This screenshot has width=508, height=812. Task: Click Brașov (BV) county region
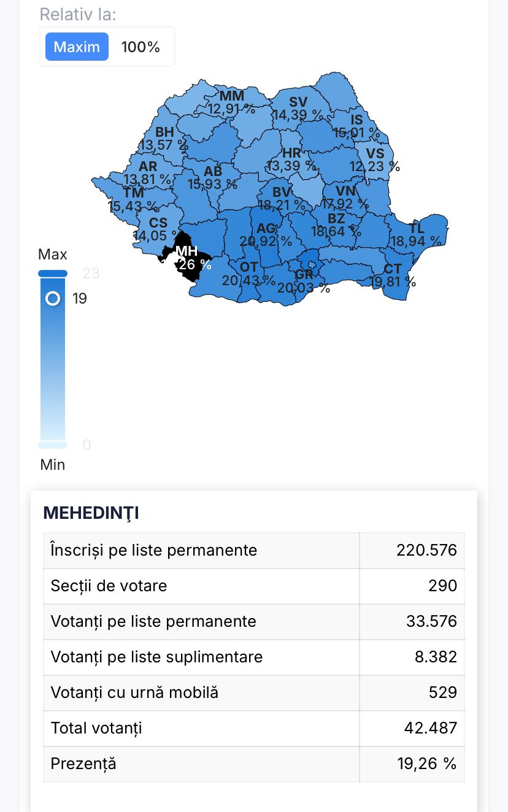click(282, 197)
